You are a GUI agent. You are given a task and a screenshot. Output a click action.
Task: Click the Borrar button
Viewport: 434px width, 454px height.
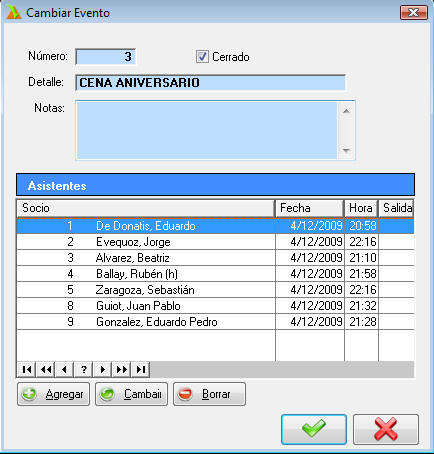click(x=209, y=394)
